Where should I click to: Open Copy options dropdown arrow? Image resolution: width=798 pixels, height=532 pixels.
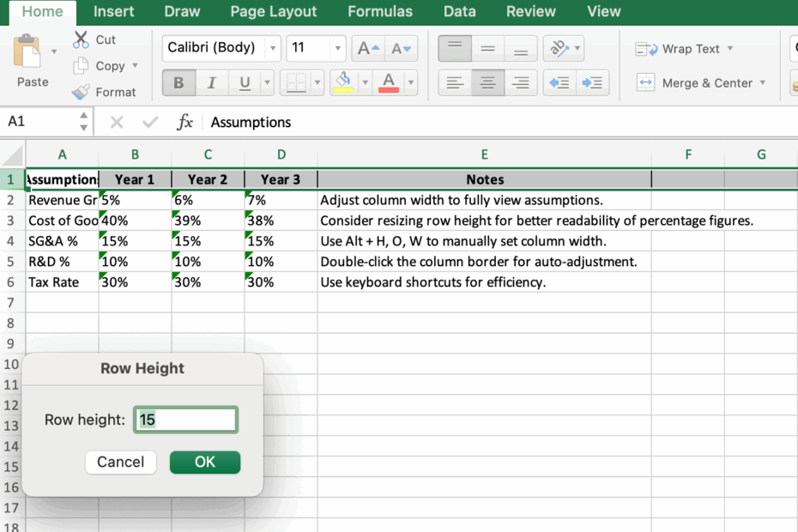135,66
